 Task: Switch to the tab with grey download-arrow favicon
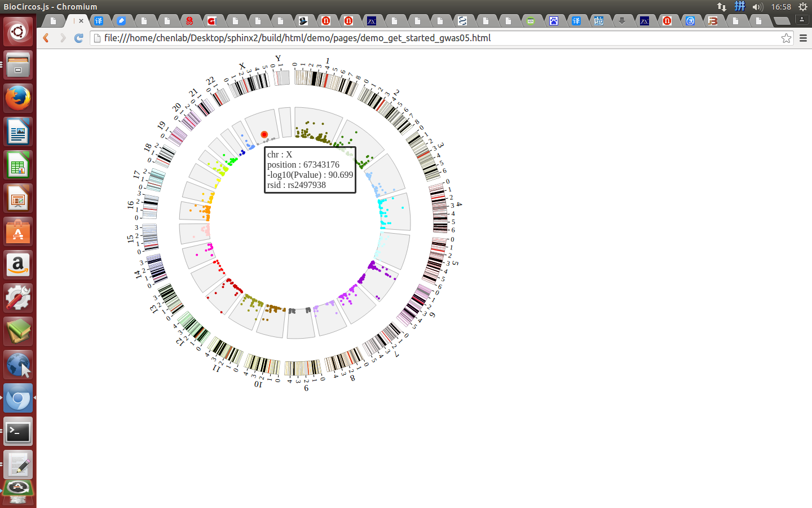pos(621,21)
